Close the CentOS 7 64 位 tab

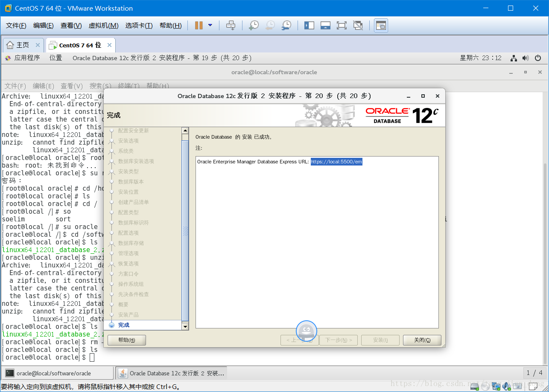109,45
